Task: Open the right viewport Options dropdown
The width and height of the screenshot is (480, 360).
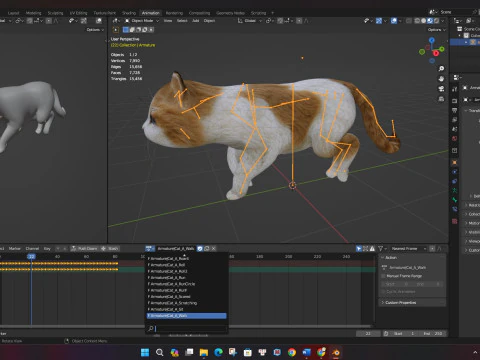Action: [437, 30]
